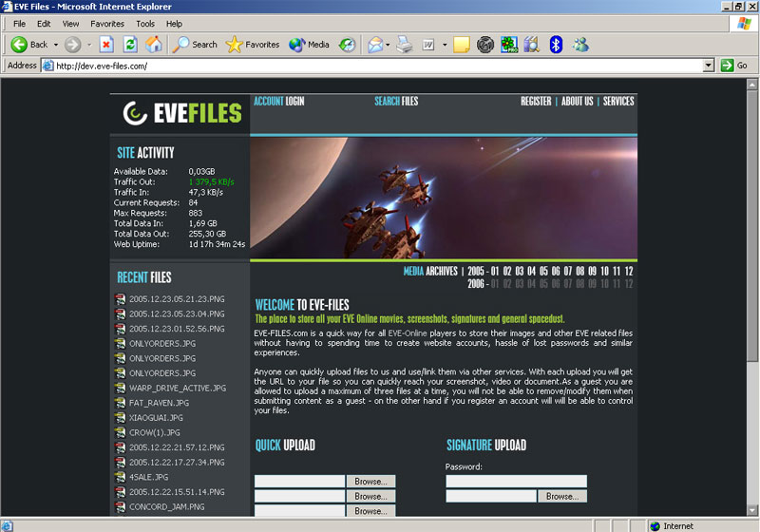The image size is (760, 532).
Task: Go to Home page icon
Action: point(154,45)
